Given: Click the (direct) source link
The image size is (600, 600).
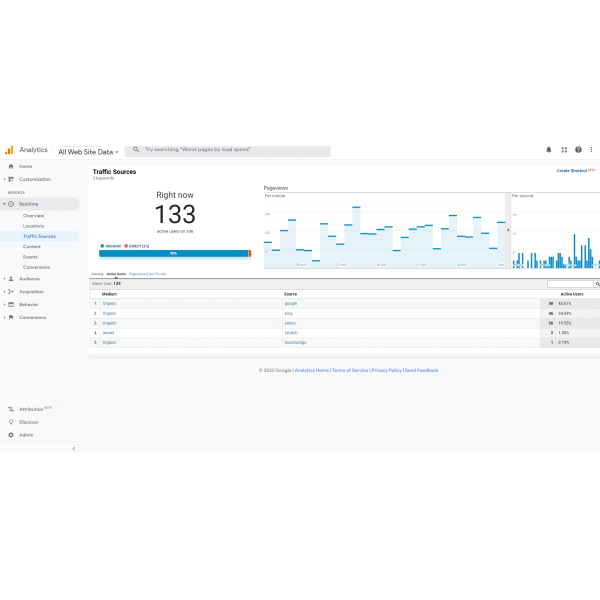Looking at the screenshot, I should [x=291, y=333].
